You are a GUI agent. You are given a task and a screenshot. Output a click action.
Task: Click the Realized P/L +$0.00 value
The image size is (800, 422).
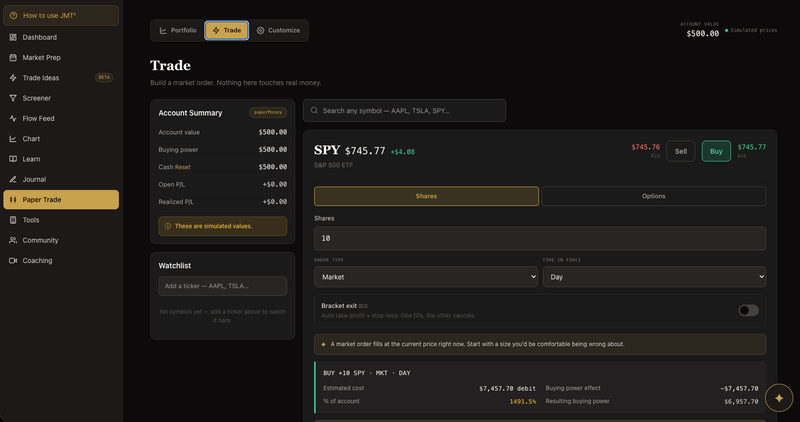click(x=274, y=202)
